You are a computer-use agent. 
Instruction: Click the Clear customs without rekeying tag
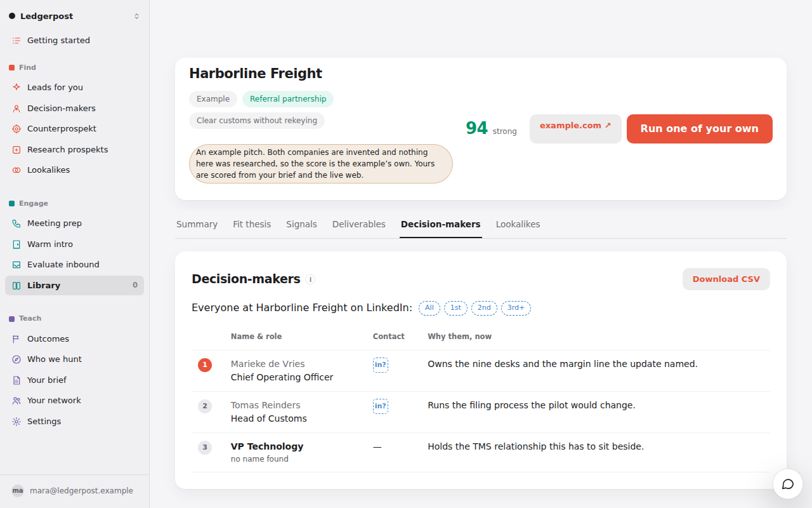click(x=257, y=121)
